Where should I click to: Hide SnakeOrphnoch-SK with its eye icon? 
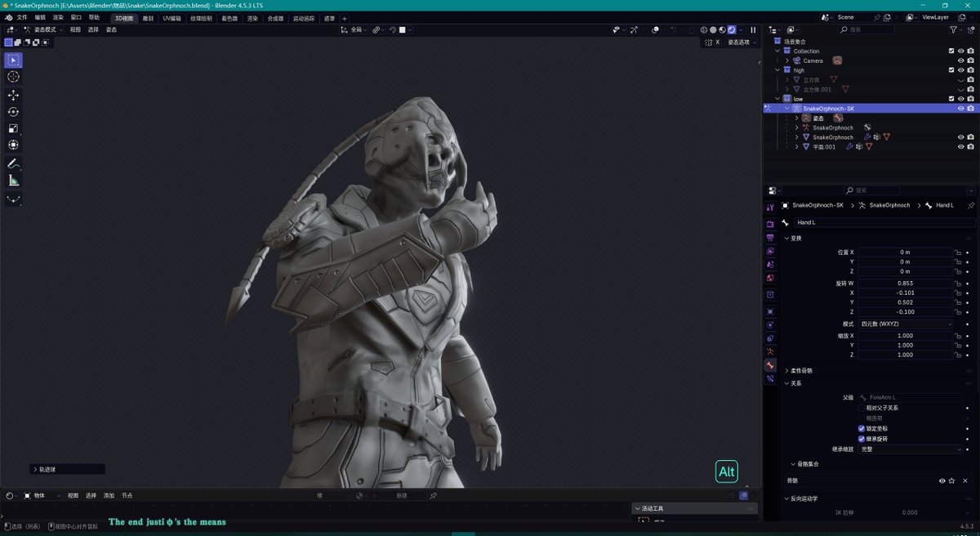(x=961, y=108)
